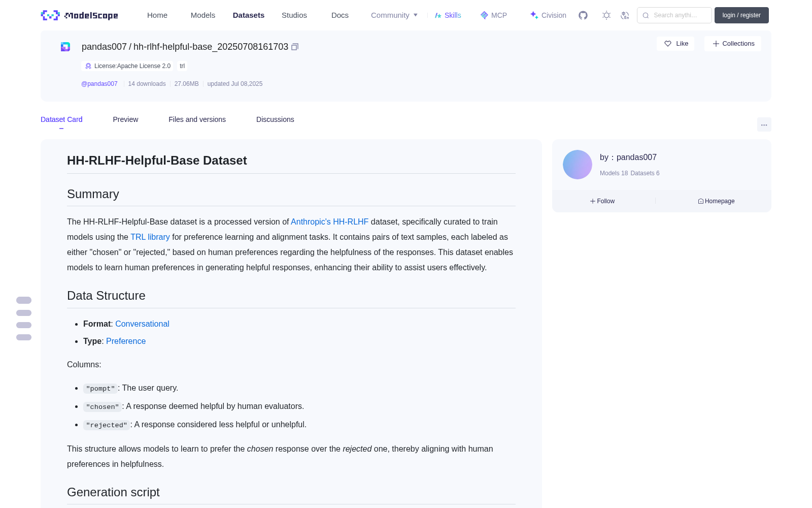Click the '14 downloads' text
Screen dimensions: 812x508
point(147,84)
